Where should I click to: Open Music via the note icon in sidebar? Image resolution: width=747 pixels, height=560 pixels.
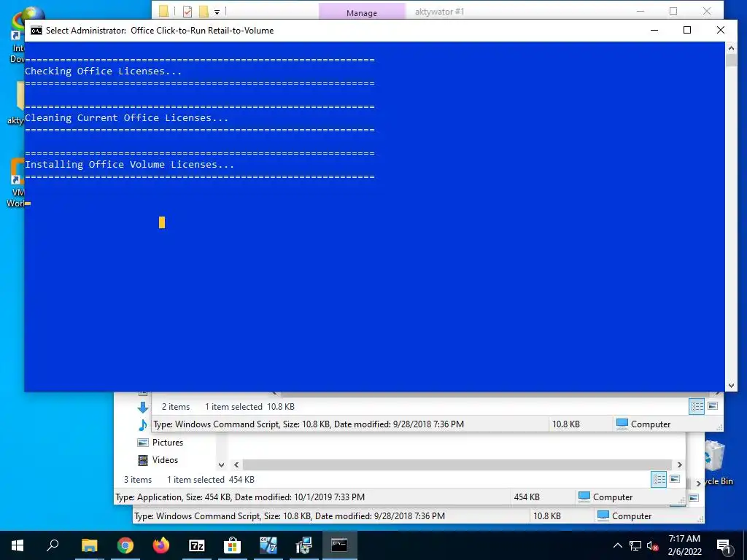tap(142, 424)
